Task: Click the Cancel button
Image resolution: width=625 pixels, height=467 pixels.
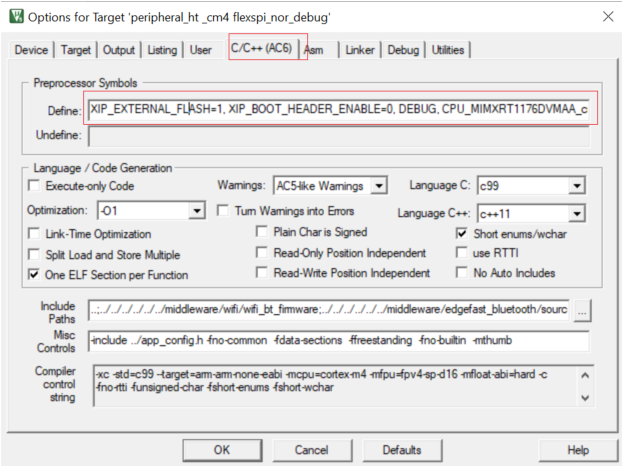Action: [x=312, y=450]
